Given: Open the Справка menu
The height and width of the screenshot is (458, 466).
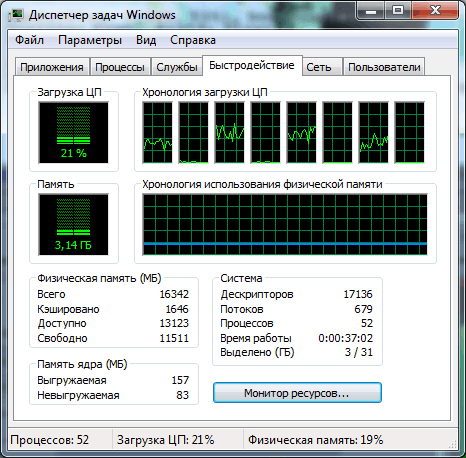Looking at the screenshot, I should 193,40.
